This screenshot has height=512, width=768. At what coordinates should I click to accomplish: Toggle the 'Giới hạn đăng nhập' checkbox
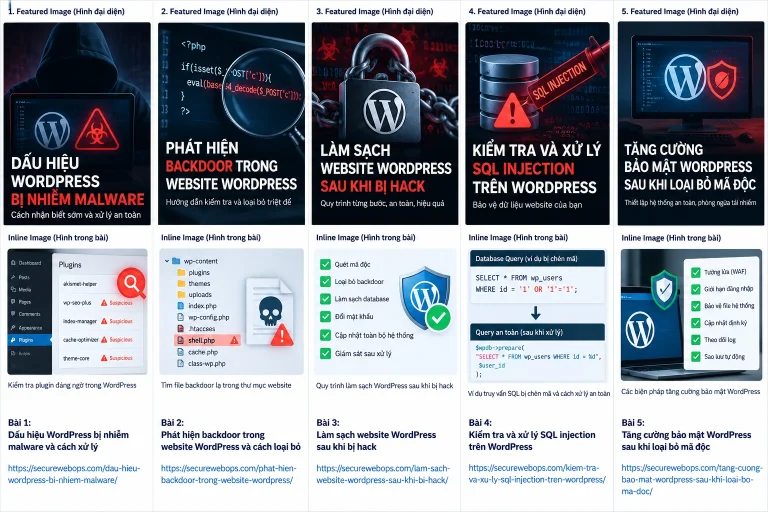[696, 289]
